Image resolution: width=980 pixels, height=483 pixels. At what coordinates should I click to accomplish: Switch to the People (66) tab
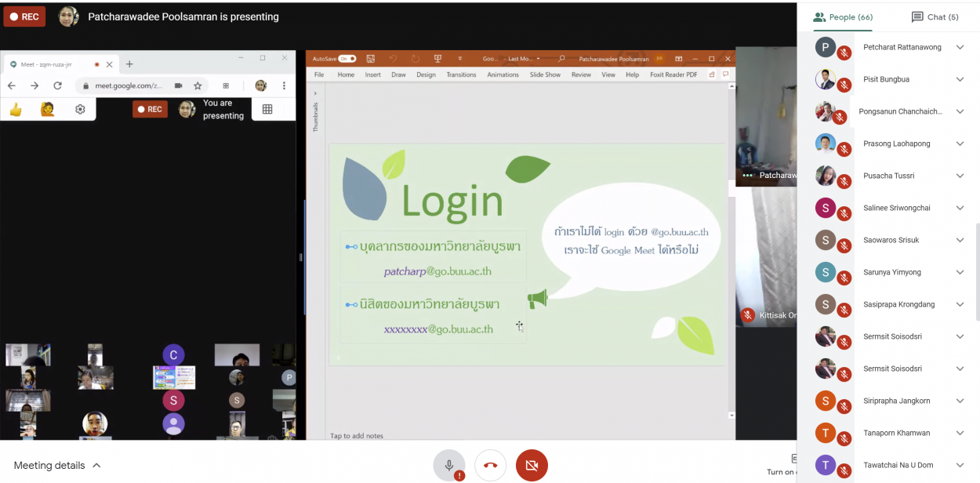(x=843, y=17)
